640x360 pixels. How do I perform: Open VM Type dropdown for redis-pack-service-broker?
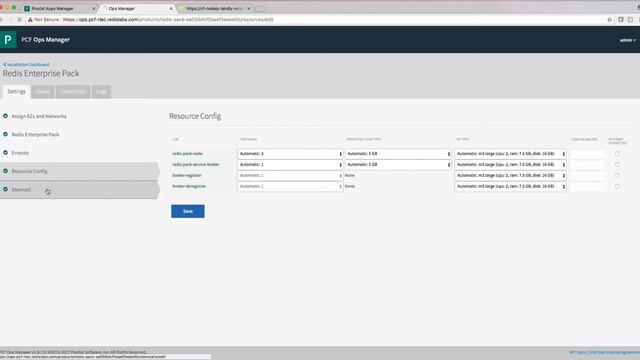(510, 164)
